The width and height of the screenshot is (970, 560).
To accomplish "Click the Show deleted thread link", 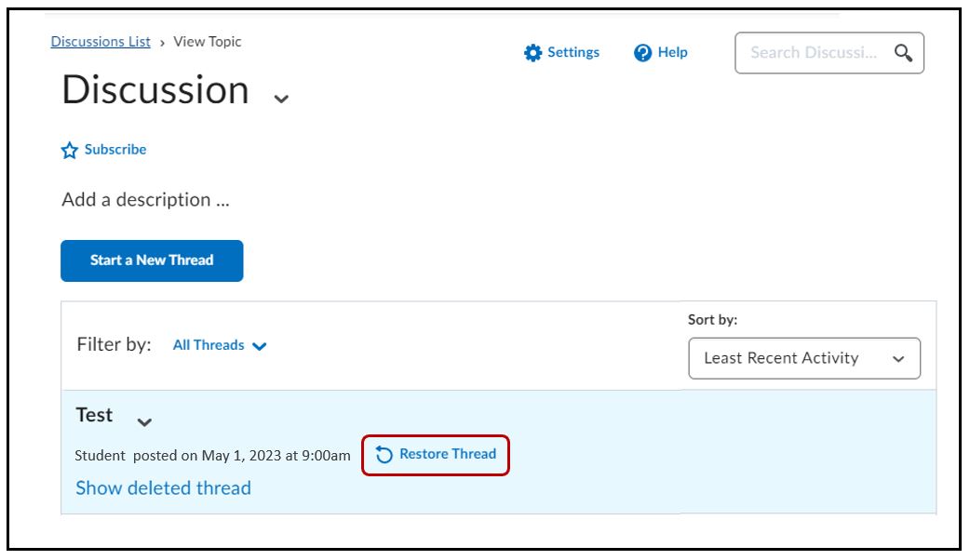I will (163, 488).
